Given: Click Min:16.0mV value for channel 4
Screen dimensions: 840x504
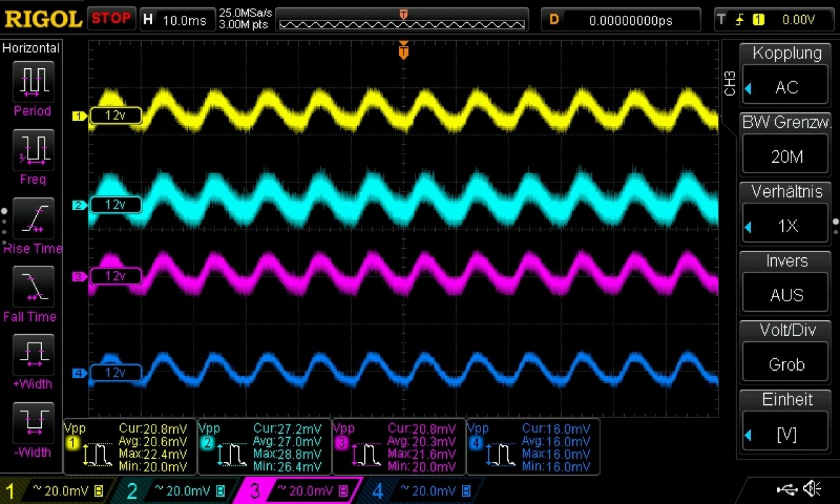Looking at the screenshot, I should [556, 467].
